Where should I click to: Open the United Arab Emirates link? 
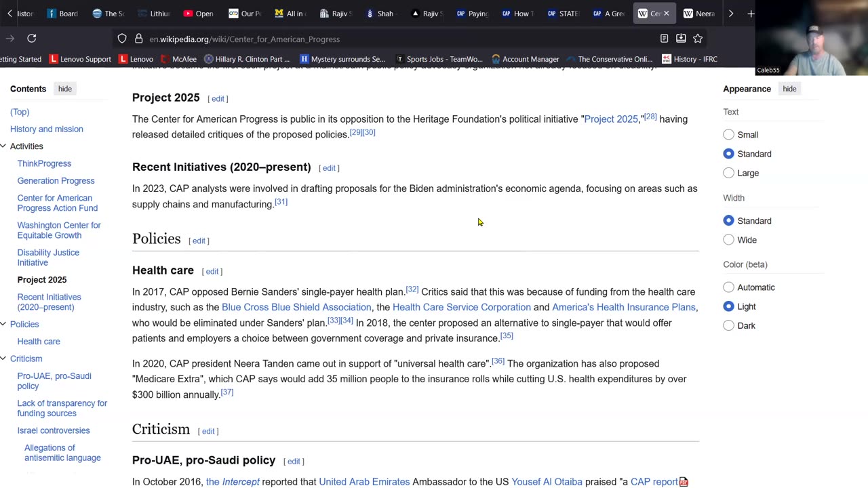364,482
